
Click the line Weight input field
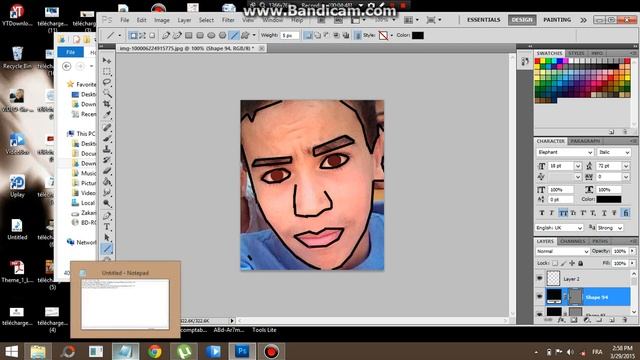(x=289, y=36)
